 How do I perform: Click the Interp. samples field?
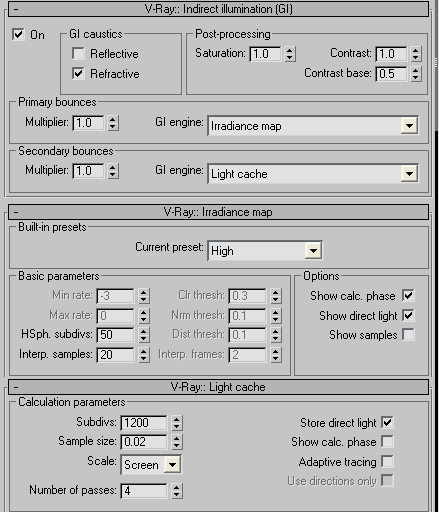pyautogui.click(x=115, y=354)
